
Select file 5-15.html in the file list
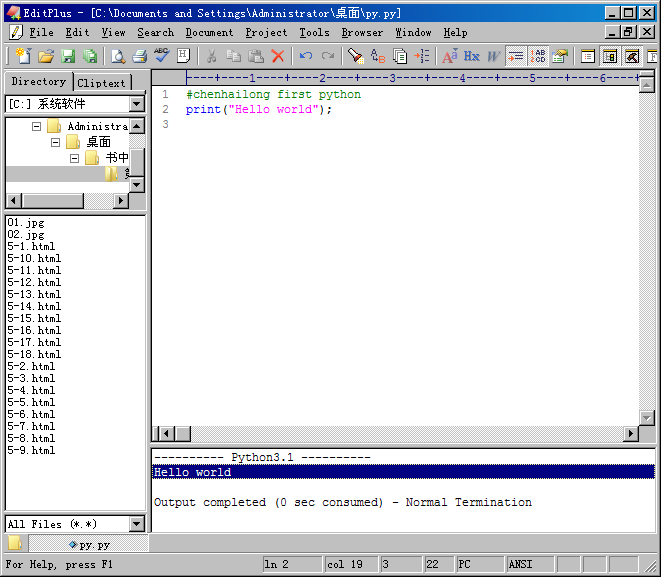tap(34, 318)
